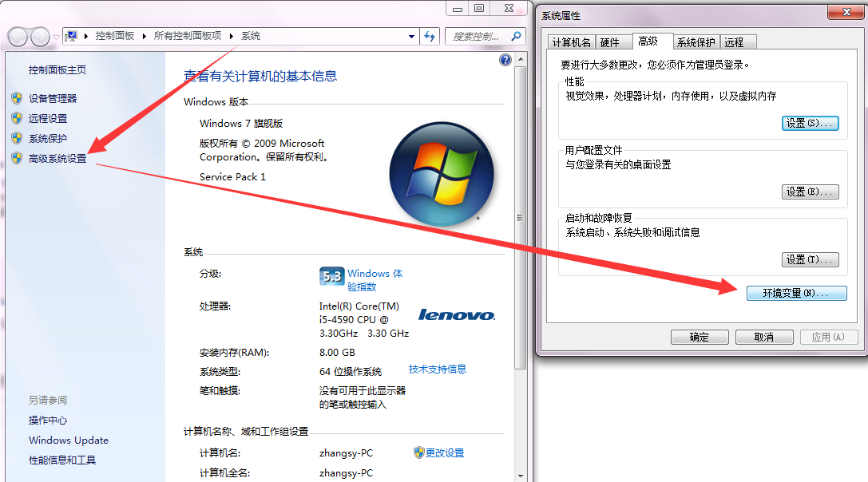Click the 环境变量(N) button

point(796,294)
